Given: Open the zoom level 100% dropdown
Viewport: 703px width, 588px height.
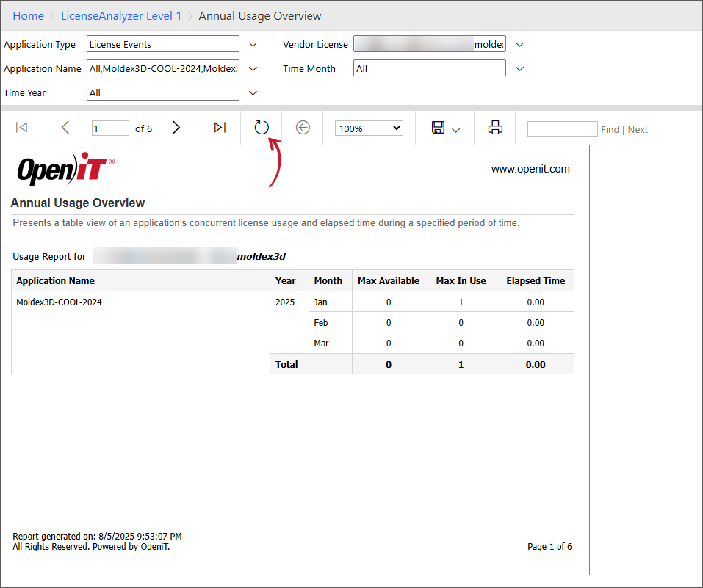Looking at the screenshot, I should click(369, 128).
